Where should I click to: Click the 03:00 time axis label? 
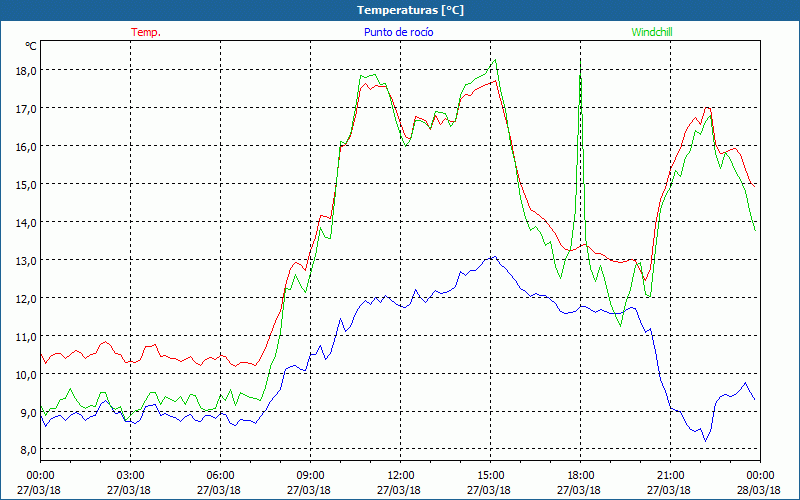point(131,476)
